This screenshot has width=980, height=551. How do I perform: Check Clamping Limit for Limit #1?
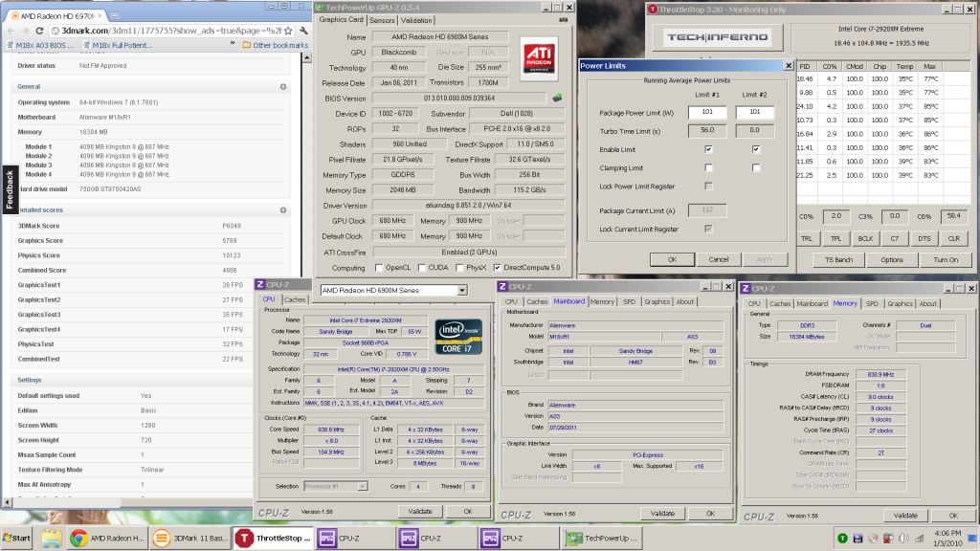pyautogui.click(x=708, y=167)
